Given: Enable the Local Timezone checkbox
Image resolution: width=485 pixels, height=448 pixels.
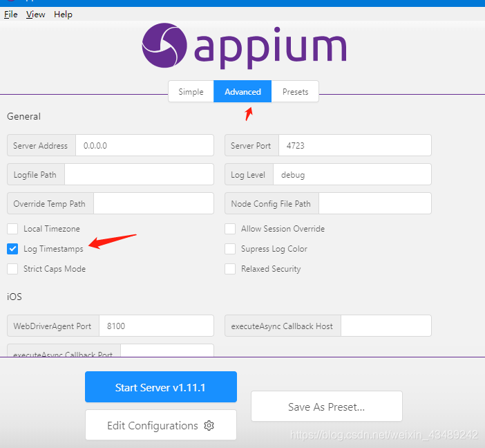Looking at the screenshot, I should [12, 229].
